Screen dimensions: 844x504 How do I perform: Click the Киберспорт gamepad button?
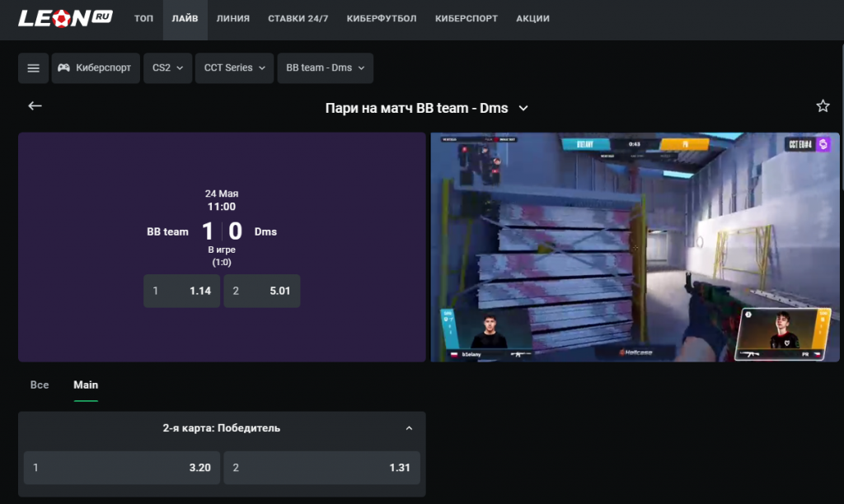tap(96, 68)
